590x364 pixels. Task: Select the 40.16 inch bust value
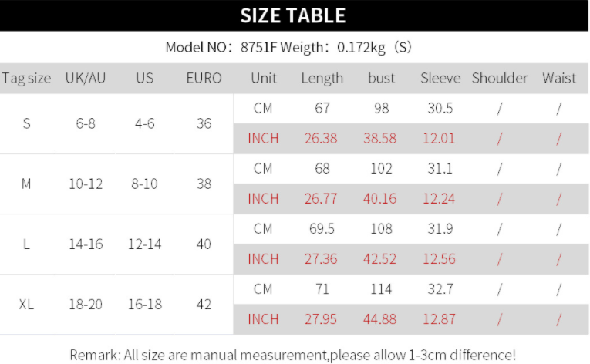pos(381,199)
